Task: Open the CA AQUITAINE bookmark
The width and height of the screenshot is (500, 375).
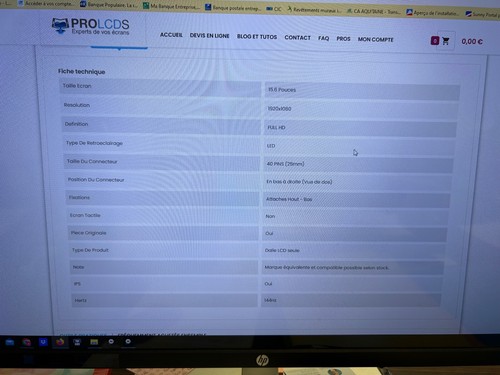Action: (373, 11)
